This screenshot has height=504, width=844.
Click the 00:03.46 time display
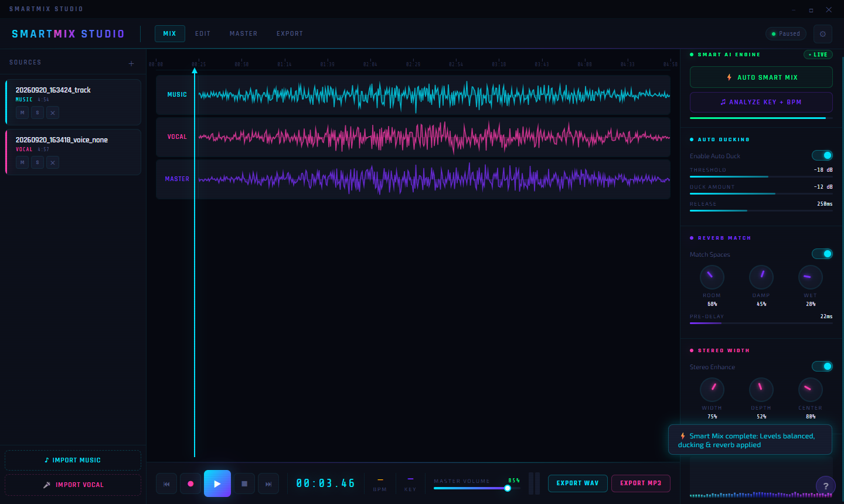tap(325, 483)
